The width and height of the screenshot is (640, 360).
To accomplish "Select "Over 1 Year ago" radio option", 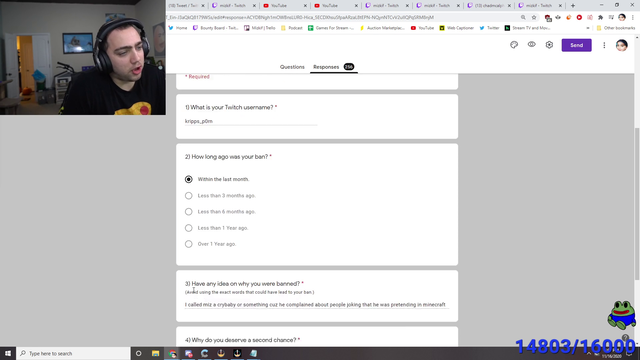I will (189, 244).
